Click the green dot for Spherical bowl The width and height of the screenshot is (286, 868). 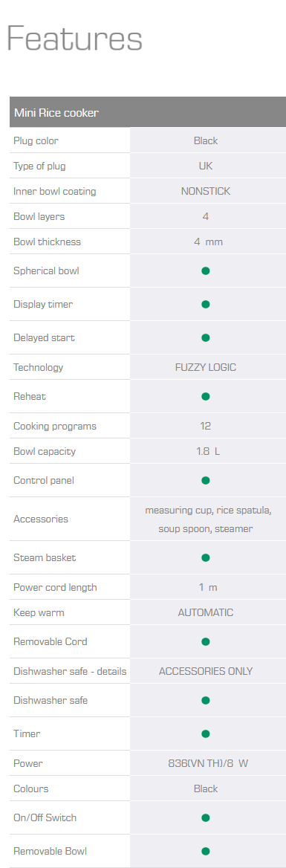206,271
